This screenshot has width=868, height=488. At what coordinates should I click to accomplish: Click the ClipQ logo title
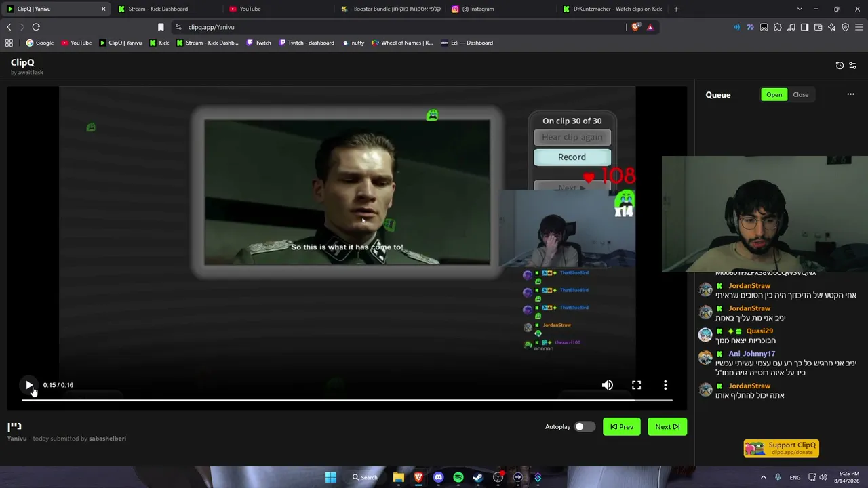(x=22, y=62)
